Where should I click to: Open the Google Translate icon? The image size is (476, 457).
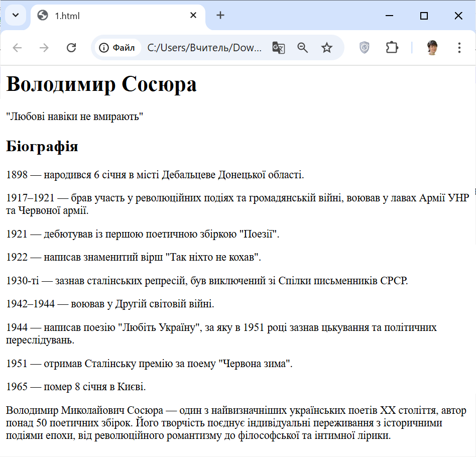pos(278,48)
